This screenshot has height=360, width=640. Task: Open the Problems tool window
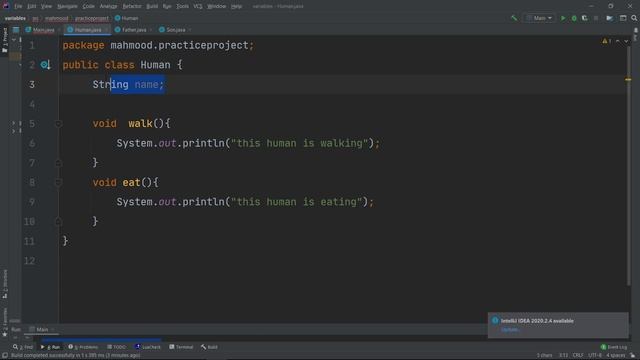(x=83, y=347)
